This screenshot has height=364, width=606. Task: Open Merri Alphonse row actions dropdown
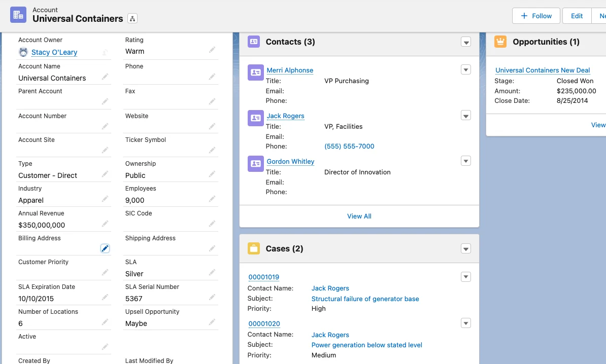[466, 70]
